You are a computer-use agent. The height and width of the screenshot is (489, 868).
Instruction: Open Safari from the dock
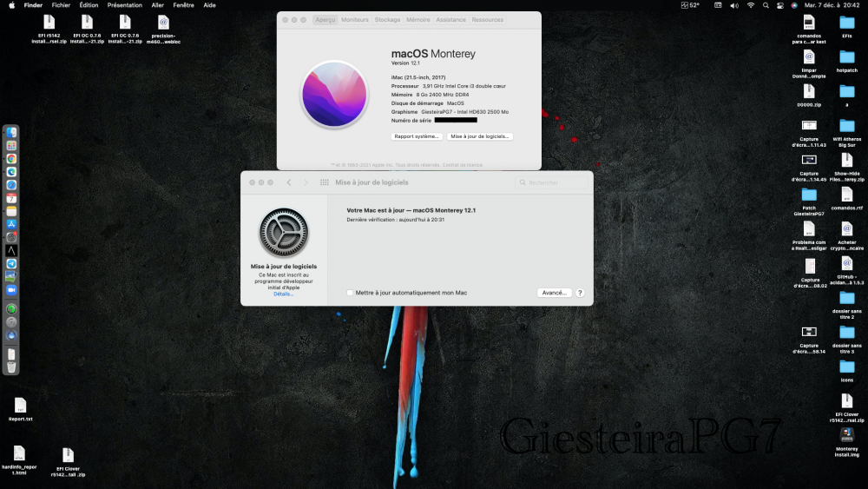(x=11, y=185)
